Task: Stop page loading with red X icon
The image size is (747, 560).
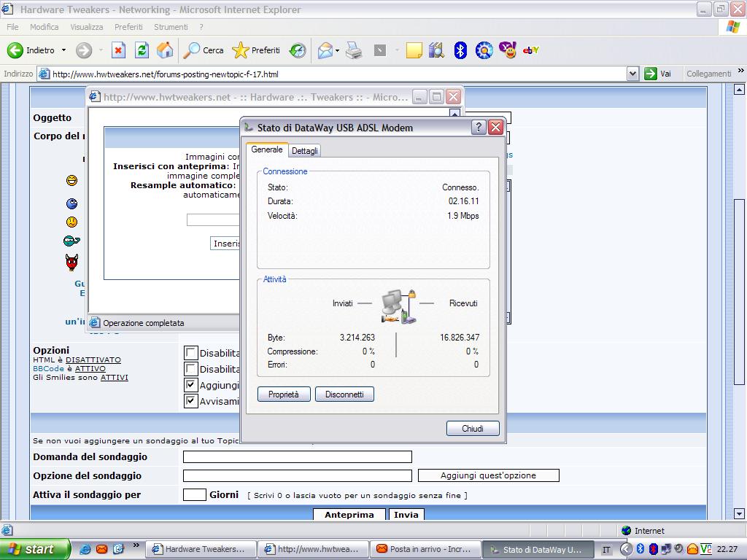Action: pos(119,50)
